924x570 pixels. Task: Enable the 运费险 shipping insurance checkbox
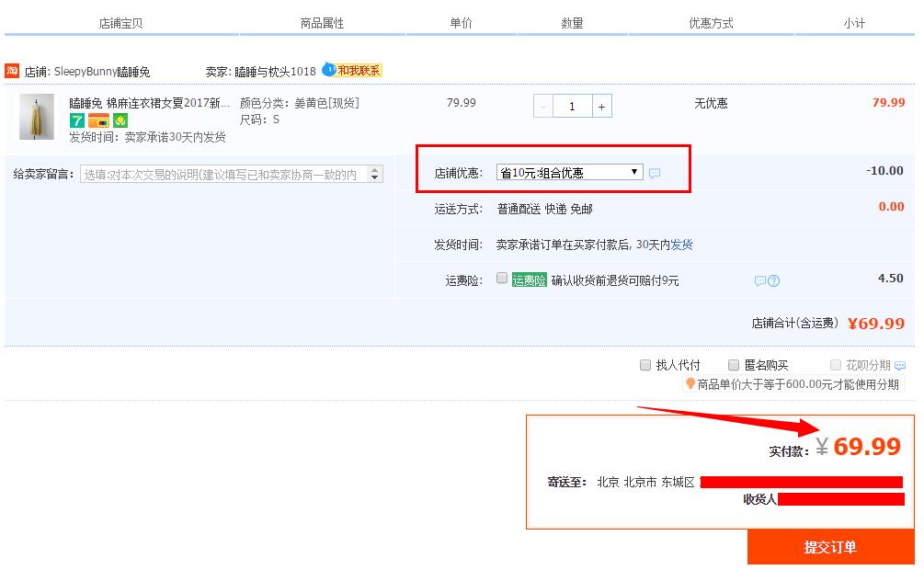(x=501, y=279)
